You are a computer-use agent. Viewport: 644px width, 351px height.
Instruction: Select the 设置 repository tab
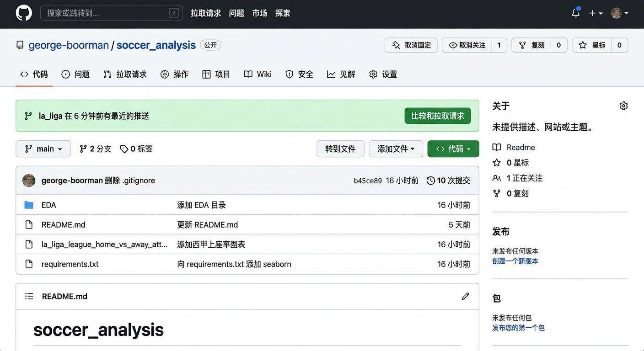pos(383,74)
